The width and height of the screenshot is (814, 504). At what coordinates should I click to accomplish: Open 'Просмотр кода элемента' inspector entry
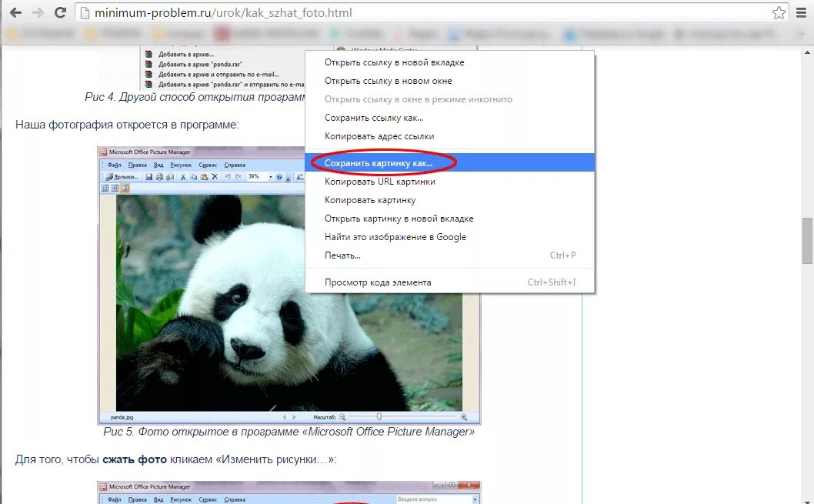449,282
